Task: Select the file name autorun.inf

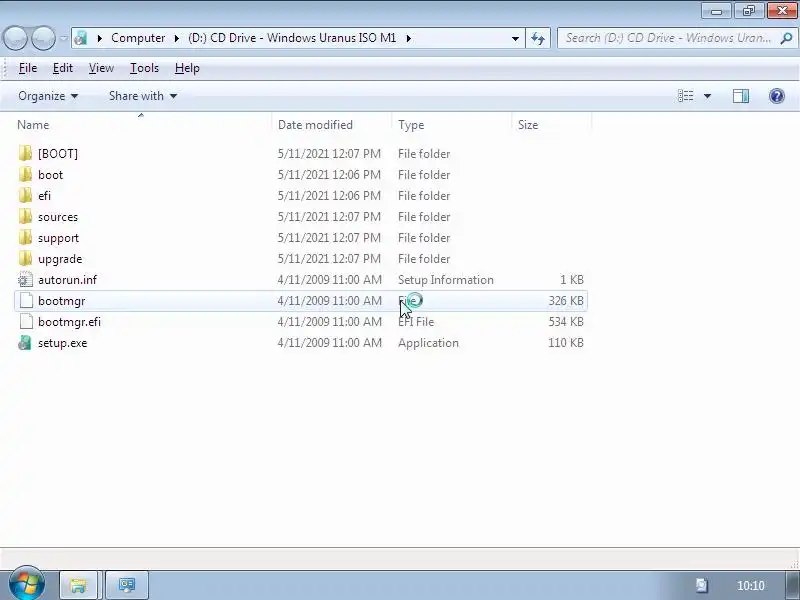Action: click(x=67, y=280)
